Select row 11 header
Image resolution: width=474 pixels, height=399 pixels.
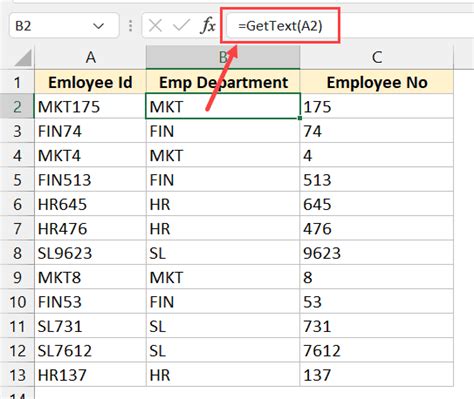coord(17,326)
